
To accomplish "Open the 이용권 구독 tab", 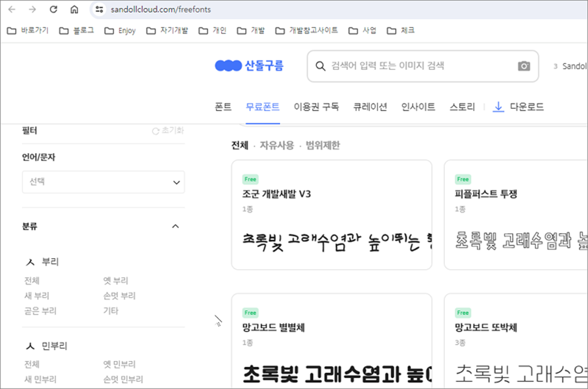I will coord(317,107).
